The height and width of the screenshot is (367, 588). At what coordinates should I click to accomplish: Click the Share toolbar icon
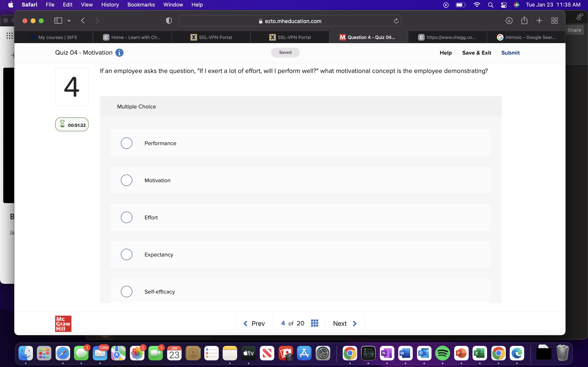(524, 21)
